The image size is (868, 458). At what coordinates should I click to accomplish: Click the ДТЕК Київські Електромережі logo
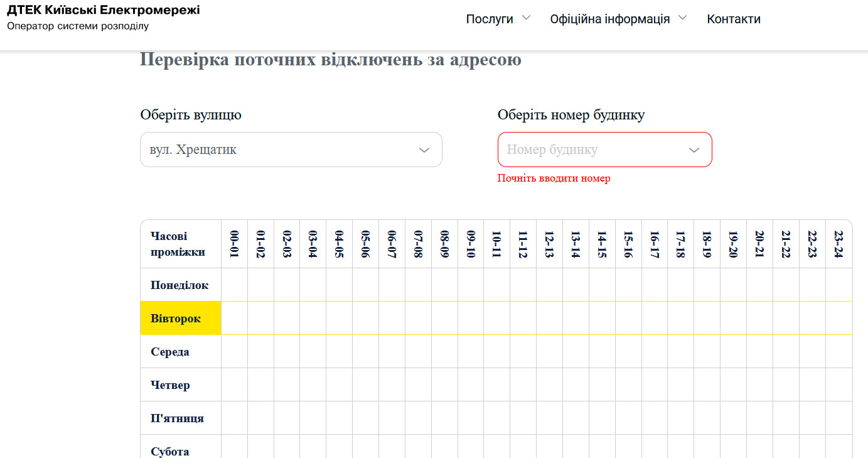[104, 11]
